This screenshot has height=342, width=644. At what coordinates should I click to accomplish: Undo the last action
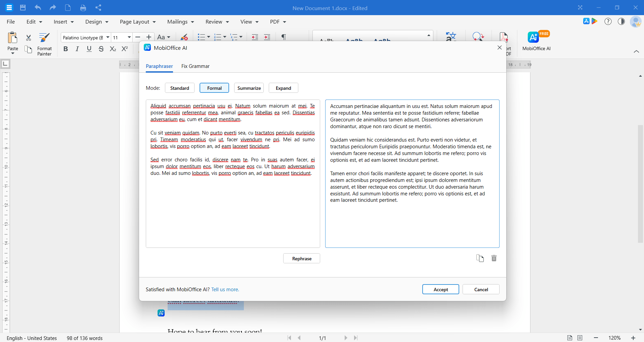pyautogui.click(x=38, y=7)
